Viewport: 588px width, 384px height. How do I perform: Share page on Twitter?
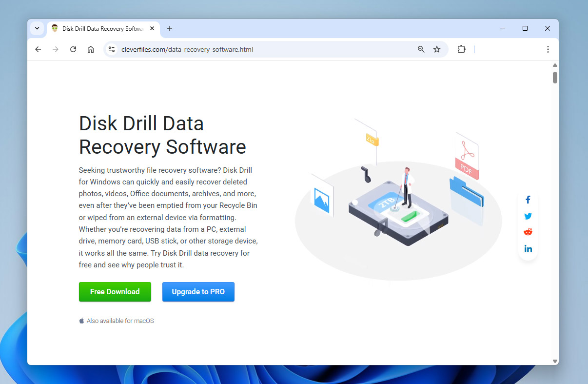(528, 216)
